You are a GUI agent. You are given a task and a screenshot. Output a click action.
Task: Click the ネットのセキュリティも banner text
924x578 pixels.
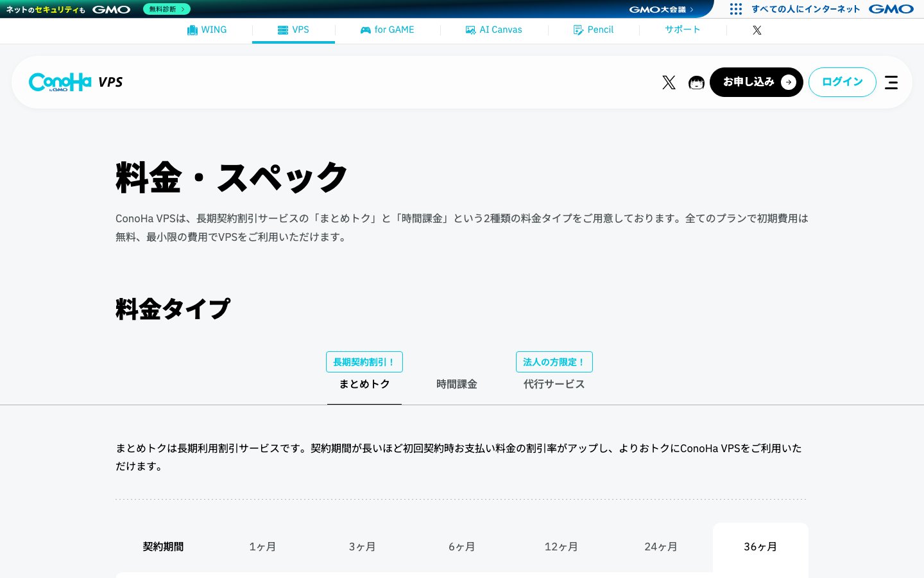[x=46, y=10]
